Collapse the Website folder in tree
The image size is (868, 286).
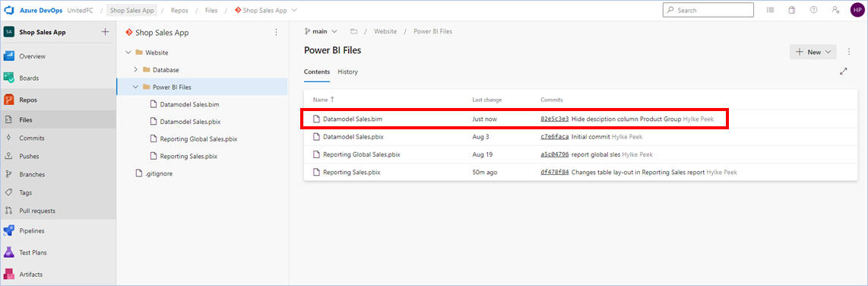pyautogui.click(x=128, y=52)
